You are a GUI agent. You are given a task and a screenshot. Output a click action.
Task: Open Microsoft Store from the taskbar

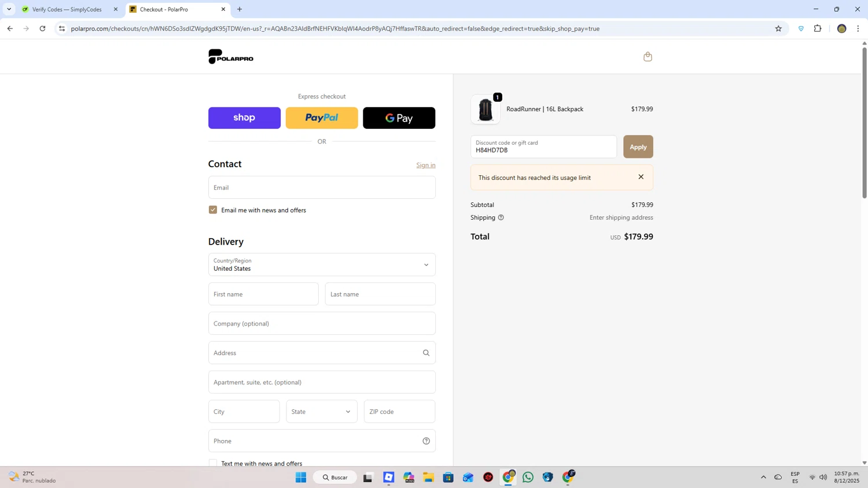tap(448, 477)
